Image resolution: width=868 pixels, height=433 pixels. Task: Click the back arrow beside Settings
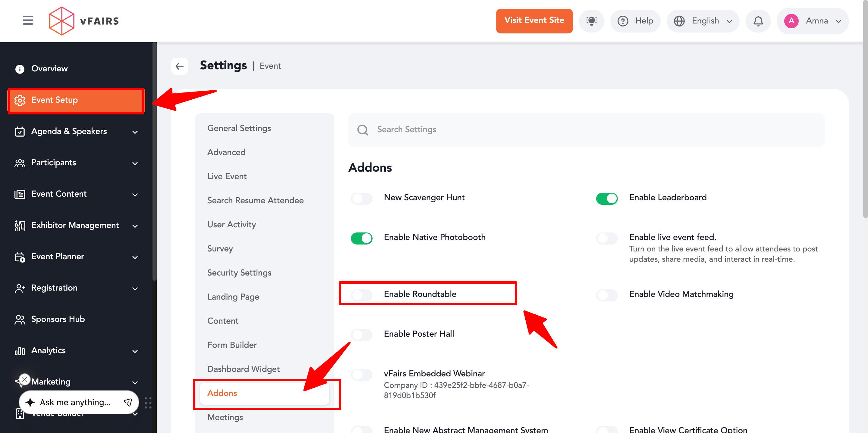(x=180, y=66)
